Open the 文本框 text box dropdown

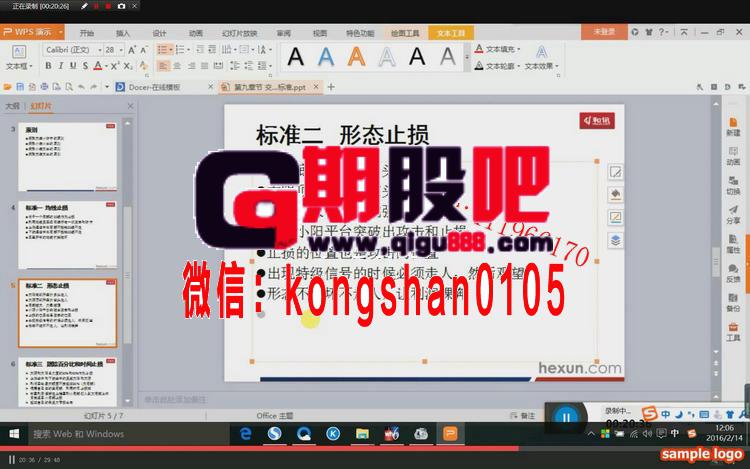19,66
